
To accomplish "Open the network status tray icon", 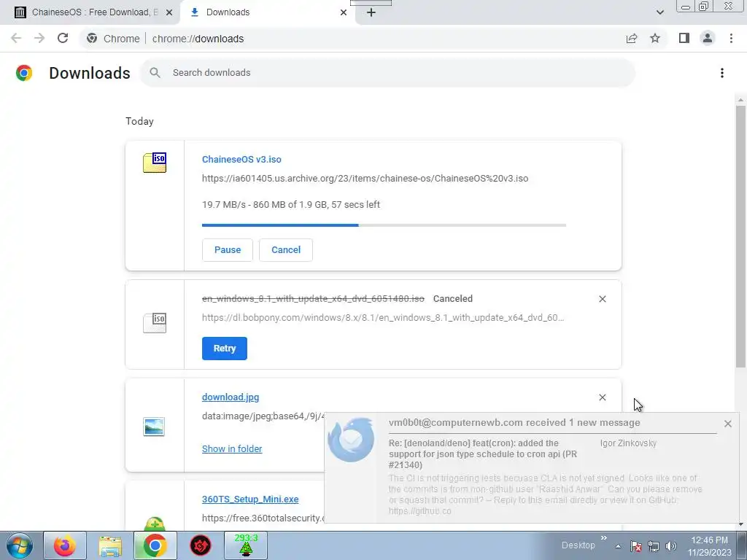I will pyautogui.click(x=653, y=546).
